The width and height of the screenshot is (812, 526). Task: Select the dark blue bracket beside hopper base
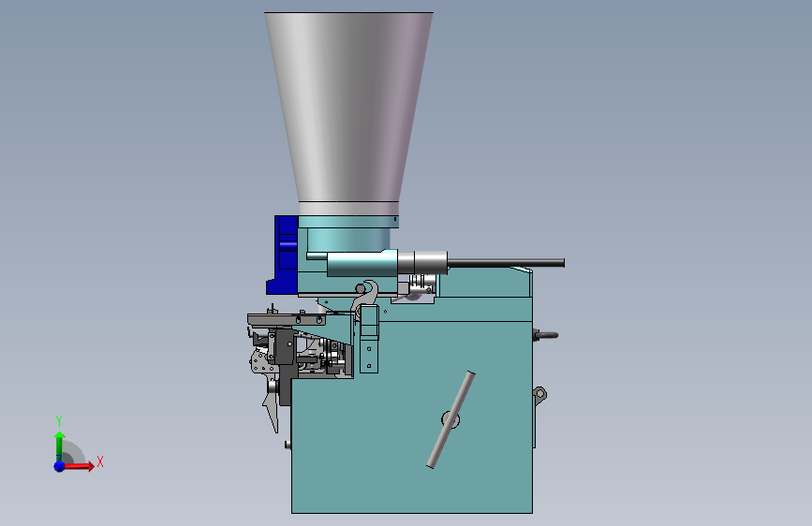(x=284, y=254)
